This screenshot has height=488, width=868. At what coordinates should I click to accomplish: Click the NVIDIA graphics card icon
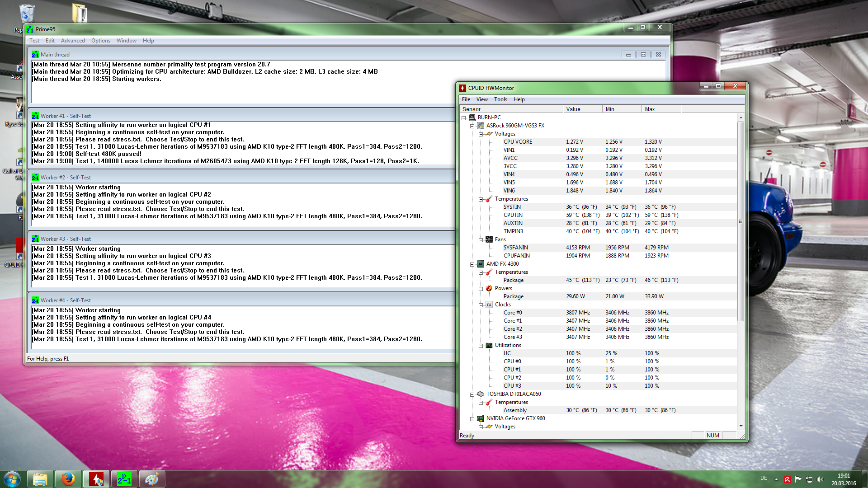point(481,418)
